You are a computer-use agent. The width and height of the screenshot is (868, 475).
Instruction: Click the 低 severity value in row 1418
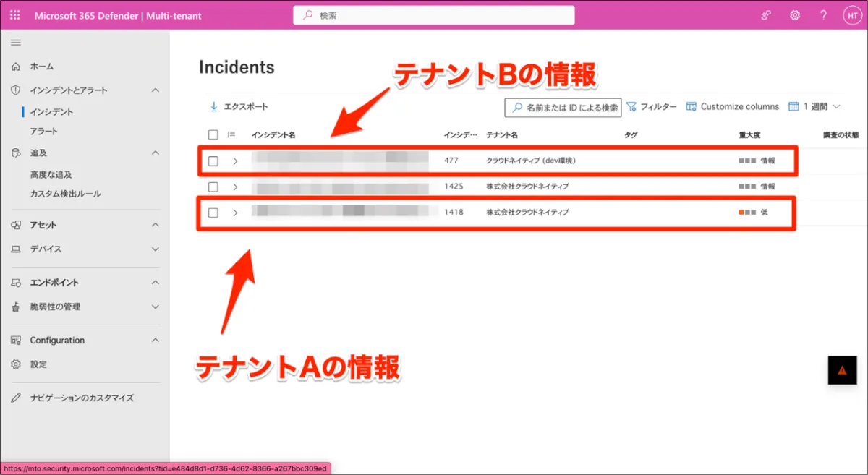click(764, 213)
